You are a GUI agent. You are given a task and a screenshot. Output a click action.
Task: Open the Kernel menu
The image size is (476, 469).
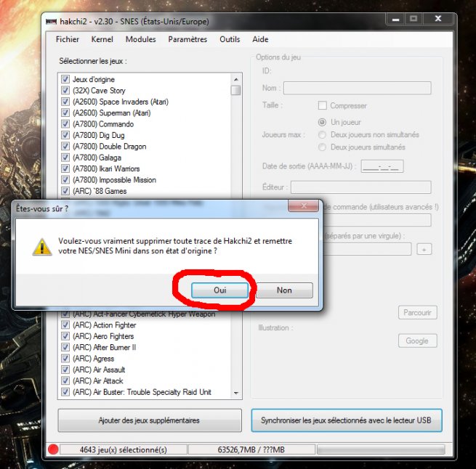(102, 39)
